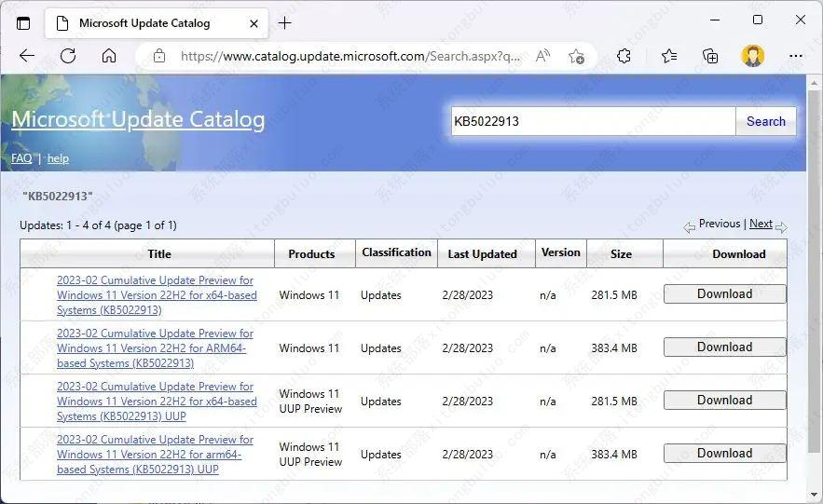Open the Extensions puzzle icon

pos(624,56)
